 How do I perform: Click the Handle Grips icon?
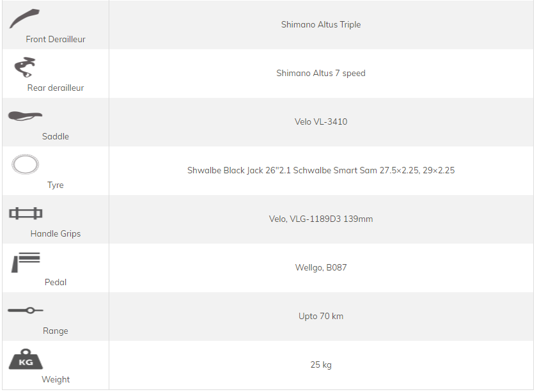click(x=26, y=213)
